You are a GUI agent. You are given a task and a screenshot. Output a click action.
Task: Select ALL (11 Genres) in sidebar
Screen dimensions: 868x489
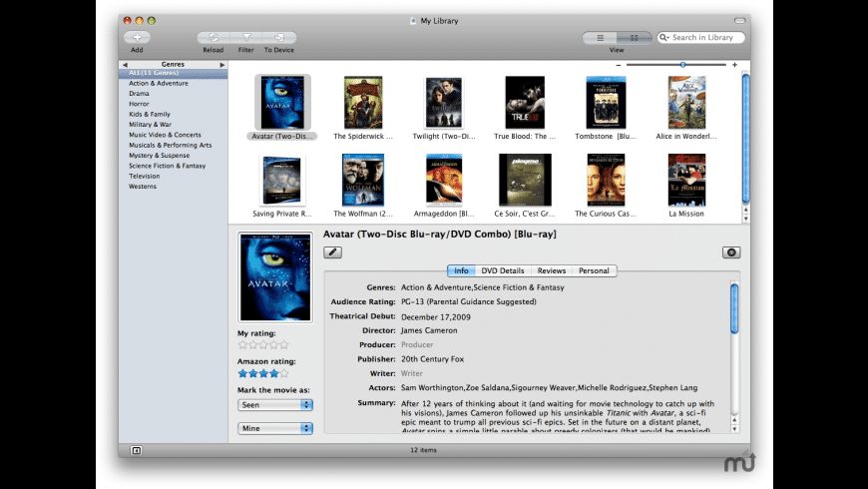point(174,73)
